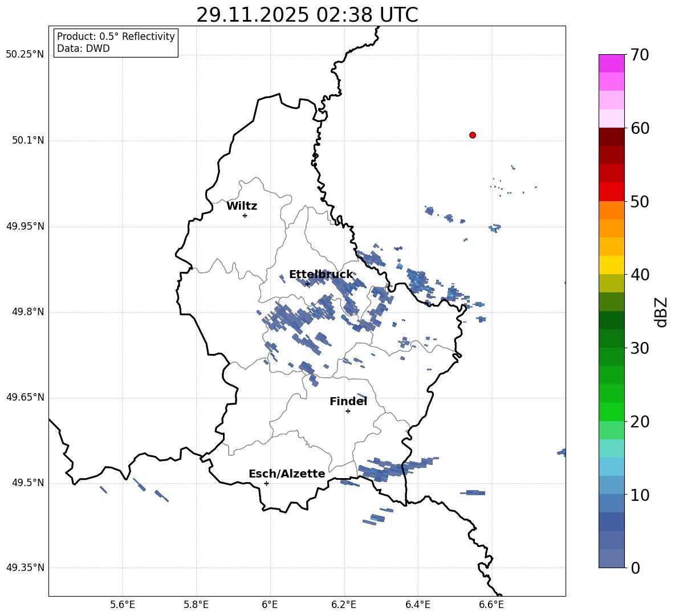This screenshot has width=675, height=616.
Task: Click the bright yellow swatch above 40
Action: 611,265
